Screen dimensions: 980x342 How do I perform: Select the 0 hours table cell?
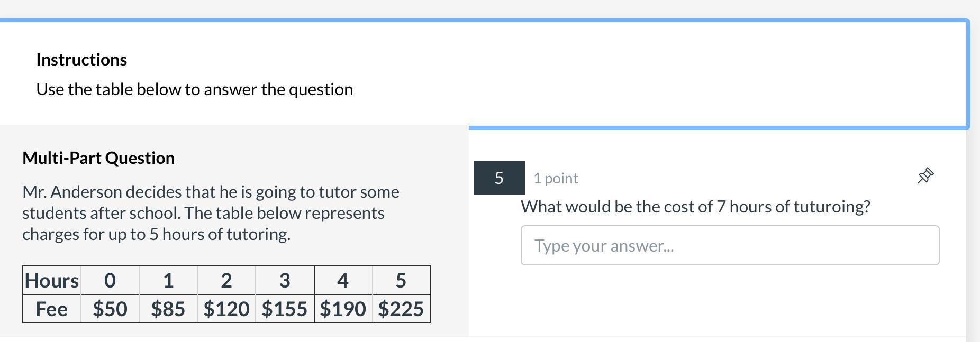point(110,281)
